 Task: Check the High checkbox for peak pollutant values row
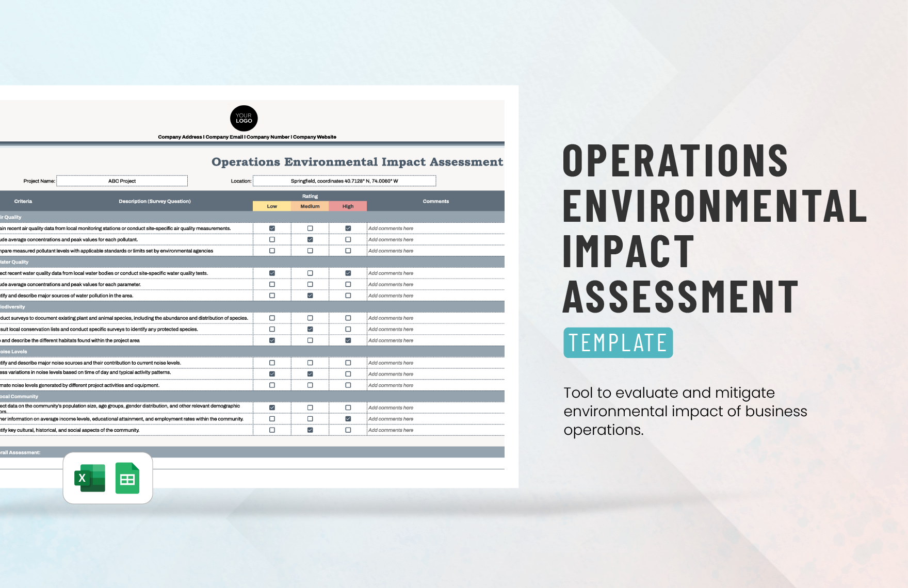tap(348, 239)
